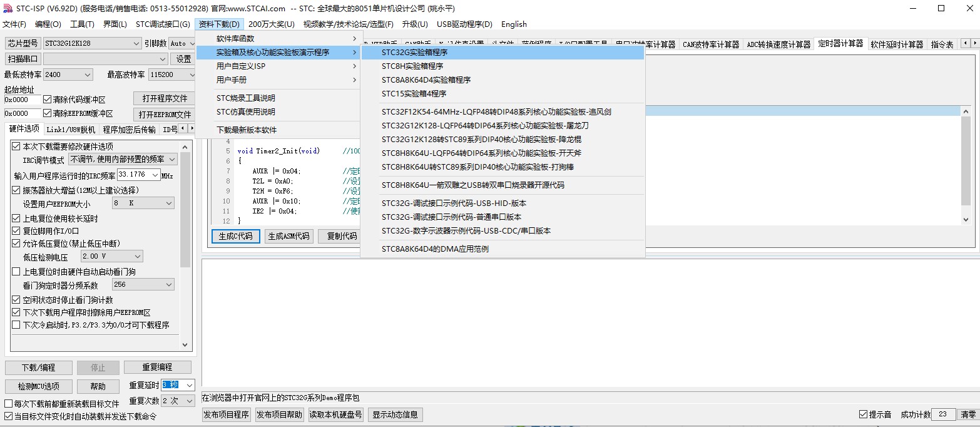Click the 读取本机硬盘号 button
Image resolution: width=980 pixels, height=427 pixels.
pos(337,414)
